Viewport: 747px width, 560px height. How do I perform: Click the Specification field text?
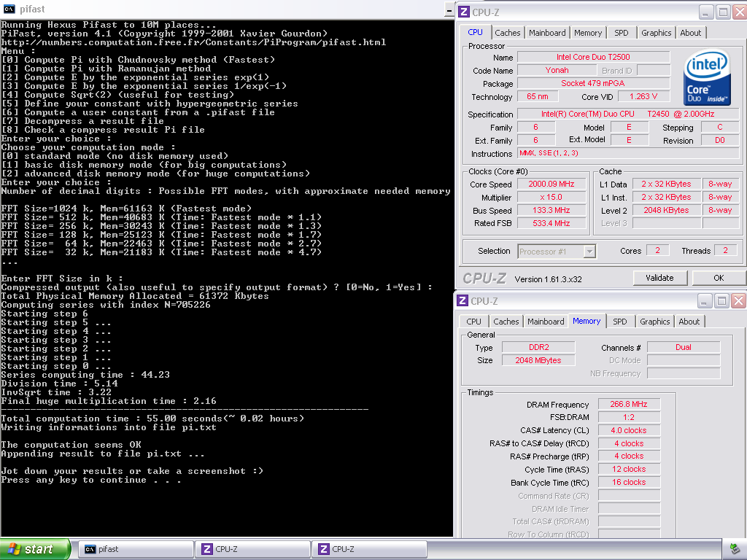[628, 114]
